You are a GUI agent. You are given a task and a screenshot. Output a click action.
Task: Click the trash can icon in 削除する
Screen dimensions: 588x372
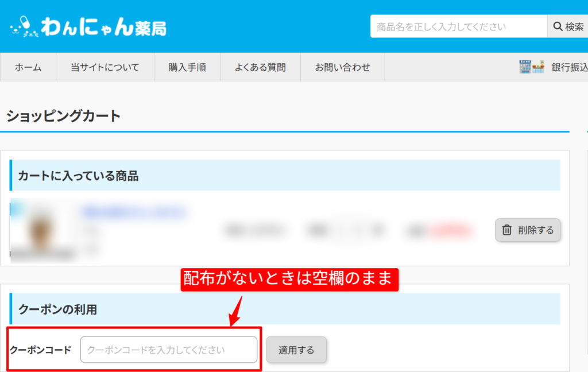pos(506,230)
